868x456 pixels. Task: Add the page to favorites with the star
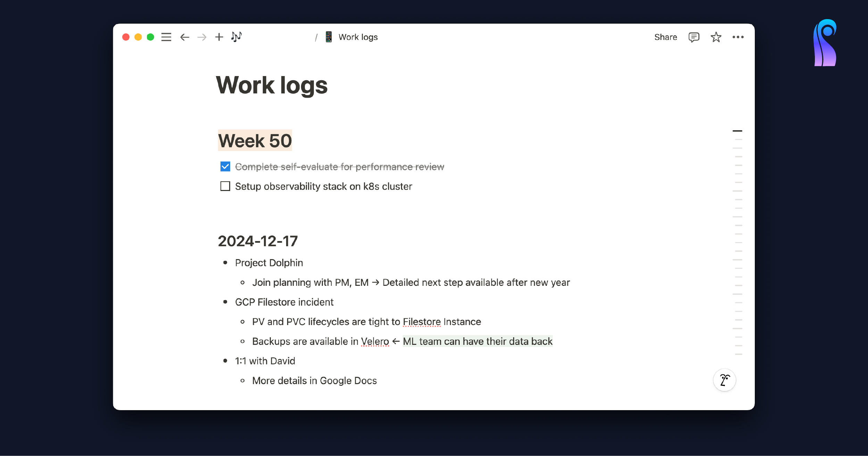point(716,37)
